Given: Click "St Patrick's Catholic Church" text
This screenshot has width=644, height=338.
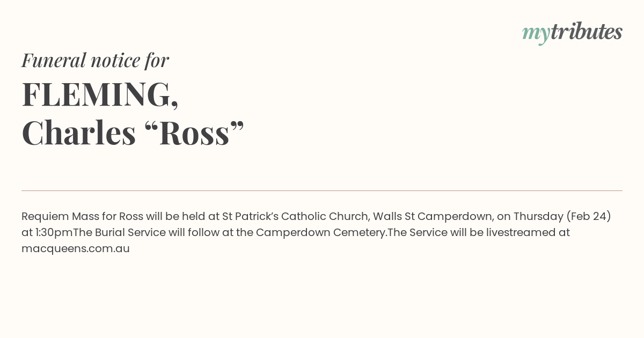Looking at the screenshot, I should tap(296, 217).
